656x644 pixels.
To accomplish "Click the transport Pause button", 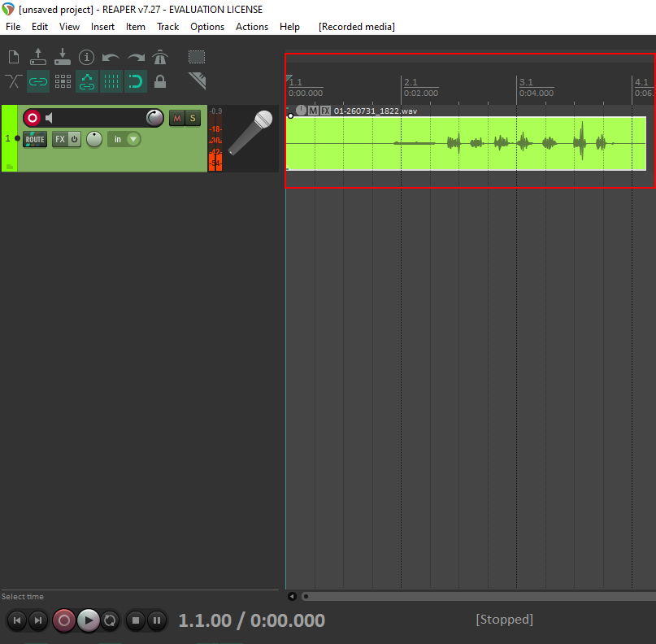I will click(x=157, y=620).
